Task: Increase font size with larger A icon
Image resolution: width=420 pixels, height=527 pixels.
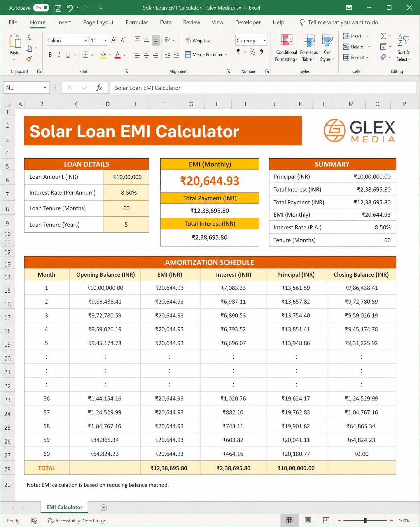Action: point(114,40)
